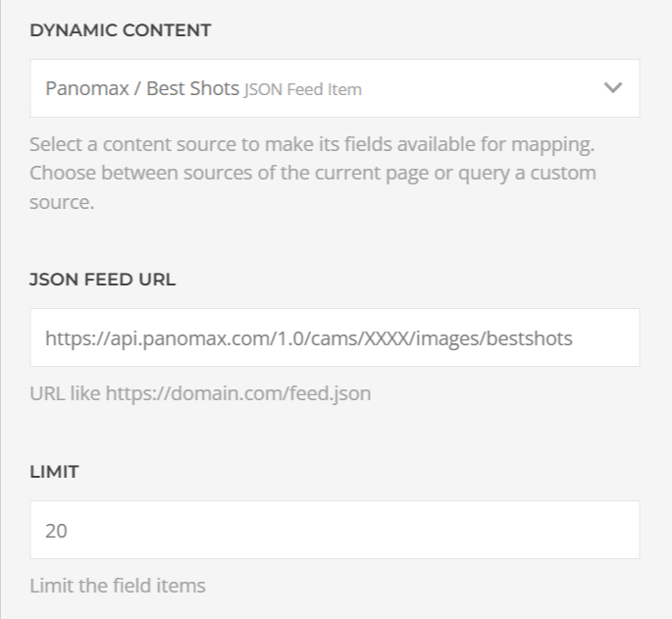The width and height of the screenshot is (672, 619).
Task: Click the 'JSON Feed Item' source type text
Action: point(303,89)
